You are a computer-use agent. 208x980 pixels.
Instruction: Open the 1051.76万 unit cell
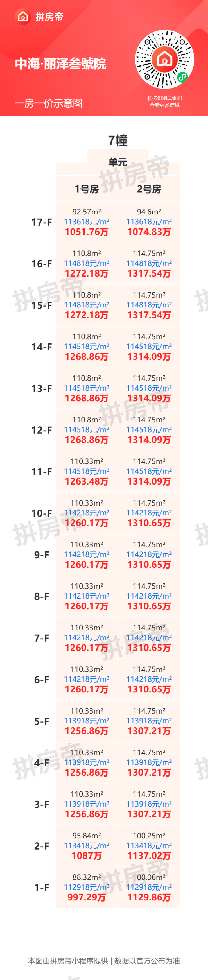87,222
